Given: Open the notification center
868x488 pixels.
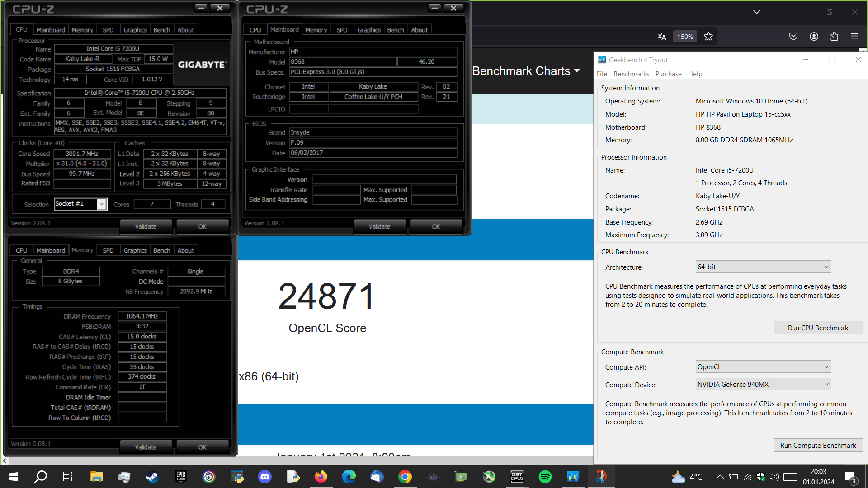Looking at the screenshot, I should [850, 477].
